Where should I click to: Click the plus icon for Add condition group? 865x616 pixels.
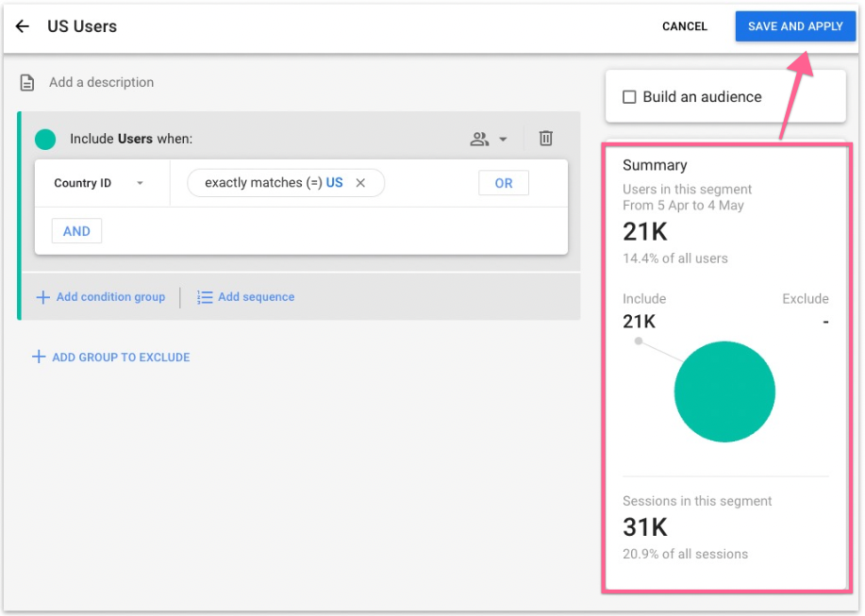point(42,297)
